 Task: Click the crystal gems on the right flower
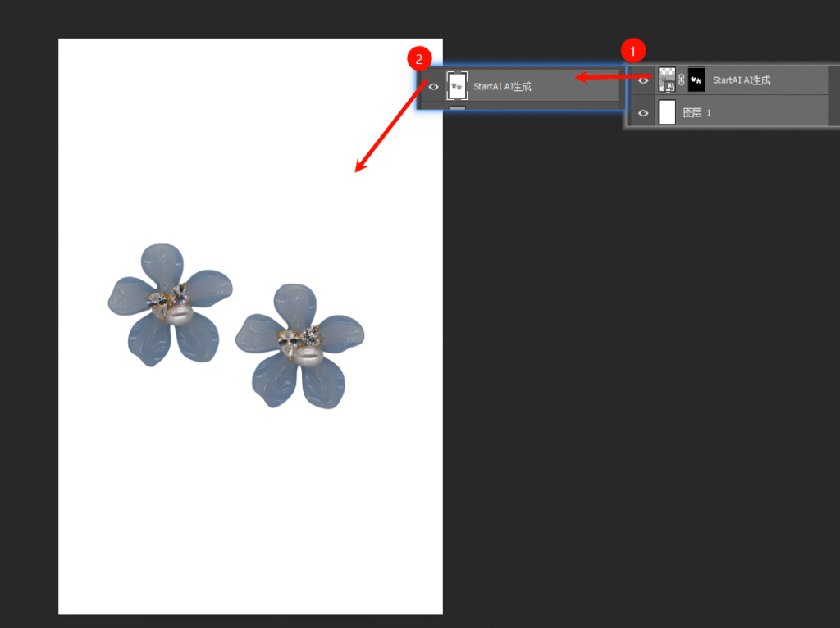[299, 338]
